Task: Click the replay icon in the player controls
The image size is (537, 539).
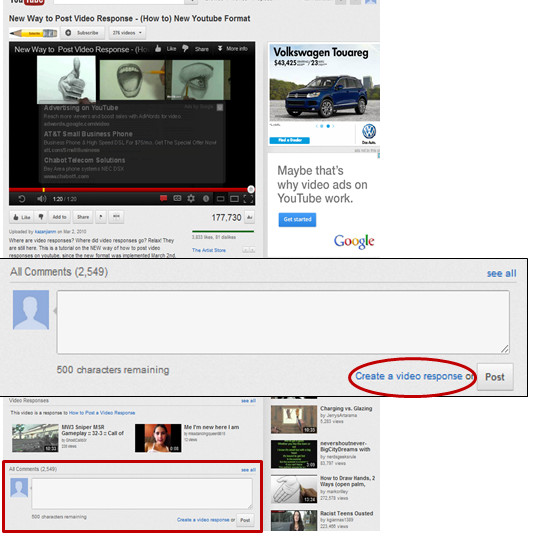Action: pyautogui.click(x=22, y=199)
